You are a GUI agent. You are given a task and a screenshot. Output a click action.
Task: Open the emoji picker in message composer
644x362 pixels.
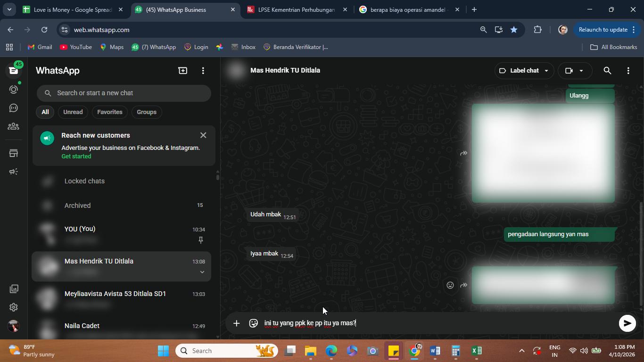pos(254,323)
